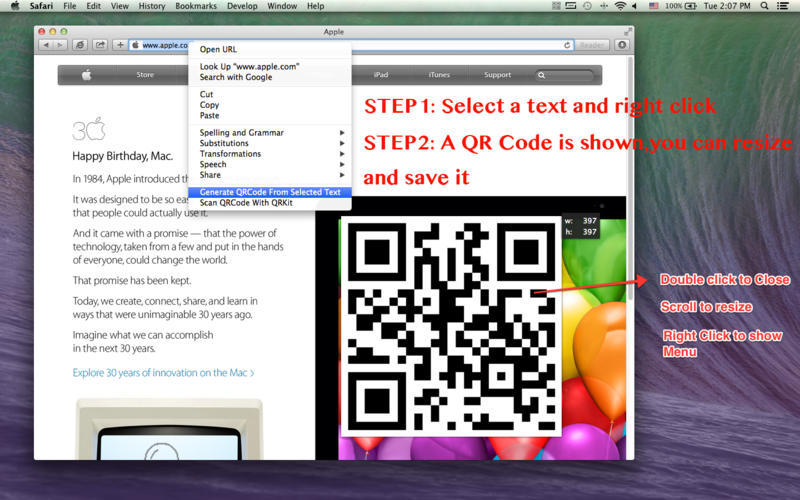Open the Bookmarks menu in menu bar
Viewport: 800px width, 500px height.
(x=194, y=6)
